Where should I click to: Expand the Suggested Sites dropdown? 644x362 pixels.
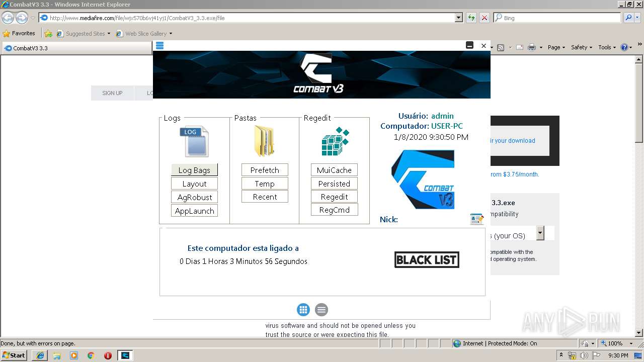(109, 34)
